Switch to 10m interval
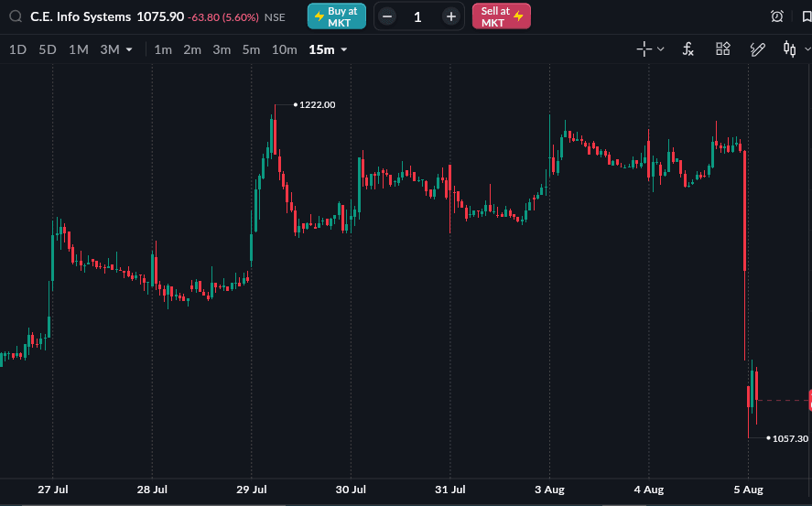Screen dimensions: 812x506 (285, 49)
